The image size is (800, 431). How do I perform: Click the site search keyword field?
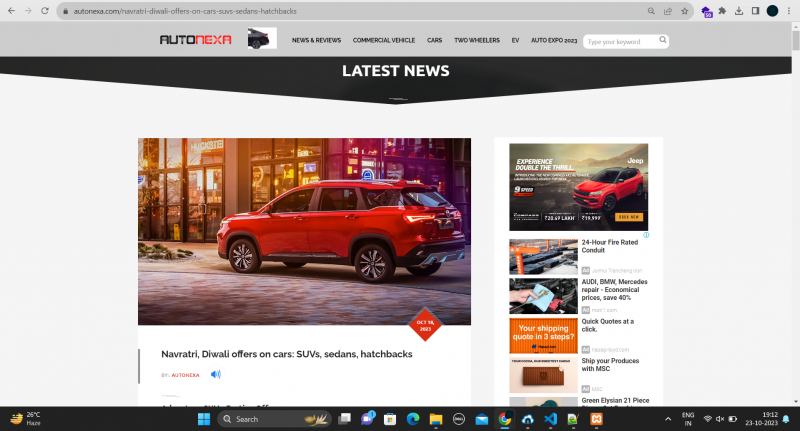pyautogui.click(x=620, y=42)
